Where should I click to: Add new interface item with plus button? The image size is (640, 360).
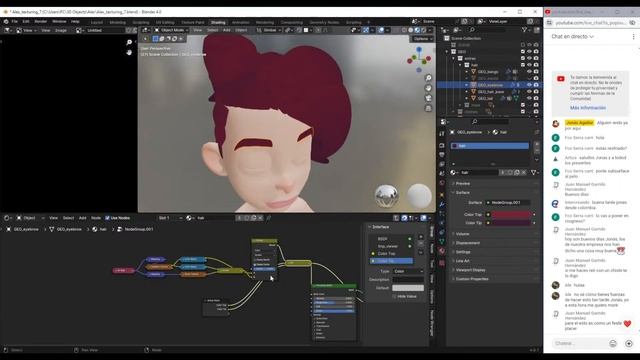tap(421, 237)
